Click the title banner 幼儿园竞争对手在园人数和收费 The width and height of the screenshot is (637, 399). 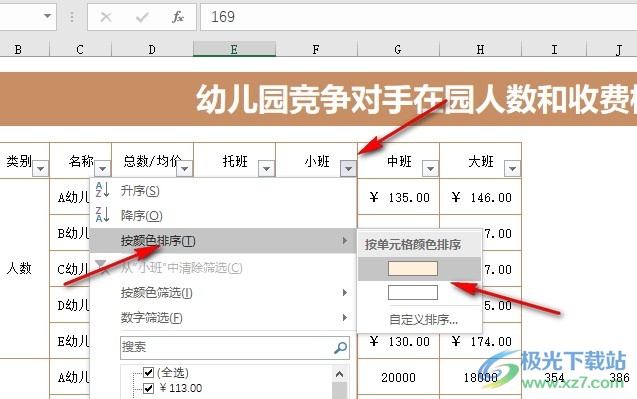click(x=318, y=100)
